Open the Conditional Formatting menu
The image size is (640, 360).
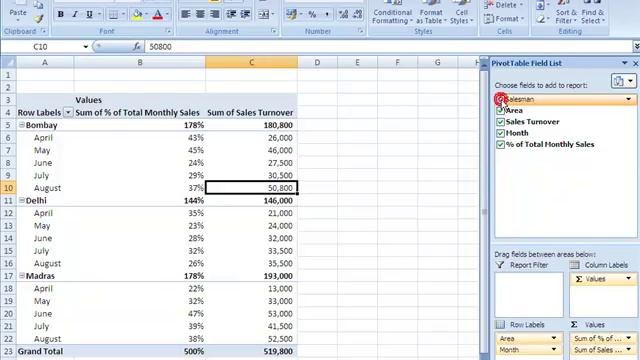(x=392, y=13)
